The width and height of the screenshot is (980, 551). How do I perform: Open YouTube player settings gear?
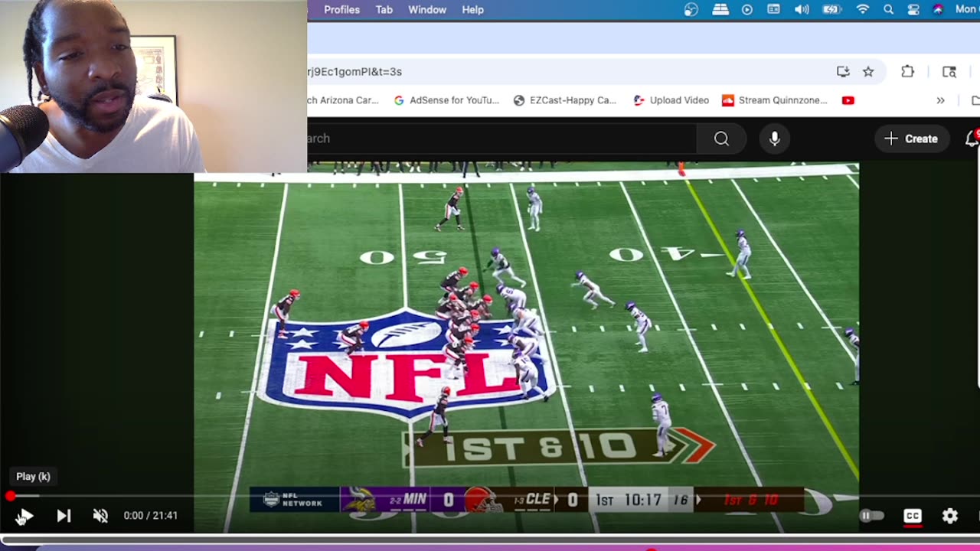coord(950,516)
